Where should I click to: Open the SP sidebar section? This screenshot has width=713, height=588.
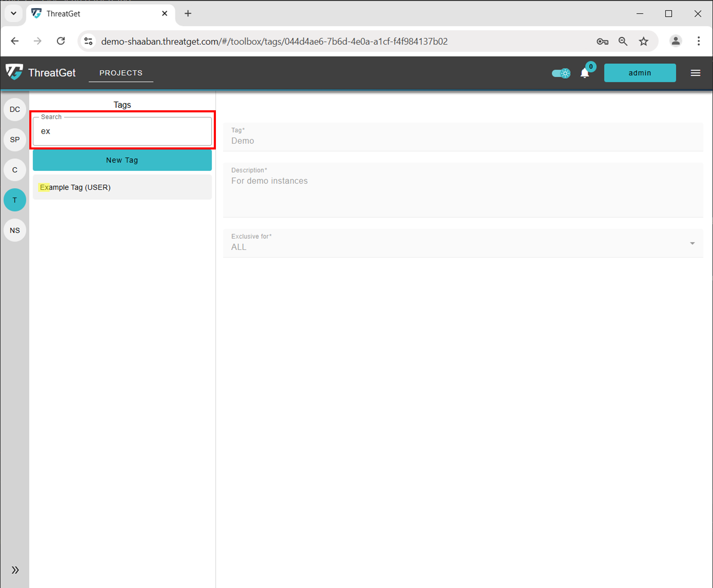tap(15, 140)
